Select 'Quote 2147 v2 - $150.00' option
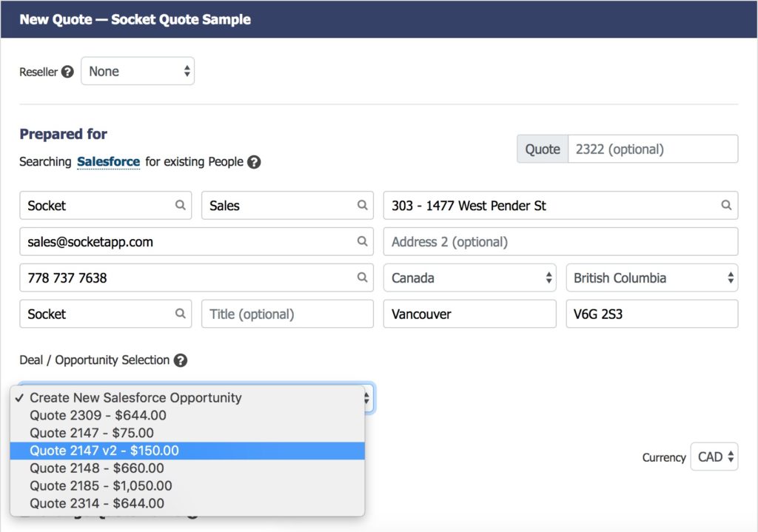The height and width of the screenshot is (532, 758). [187, 451]
